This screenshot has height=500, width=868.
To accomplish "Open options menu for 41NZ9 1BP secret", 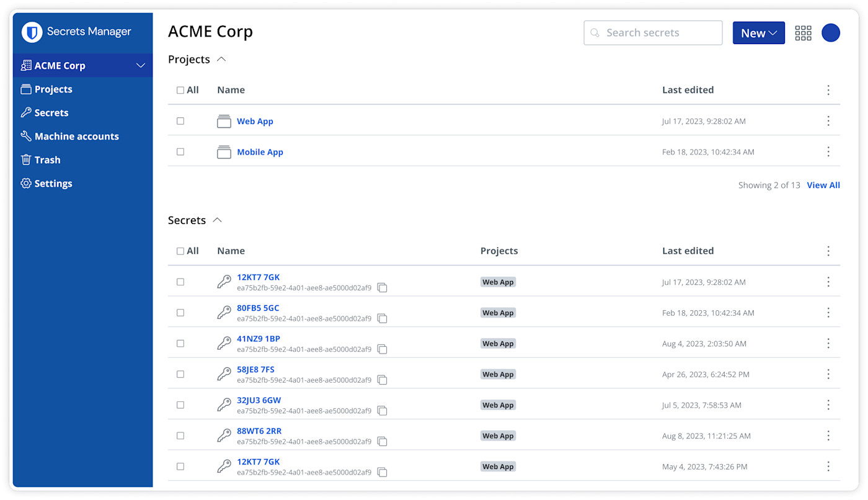I will pyautogui.click(x=828, y=344).
